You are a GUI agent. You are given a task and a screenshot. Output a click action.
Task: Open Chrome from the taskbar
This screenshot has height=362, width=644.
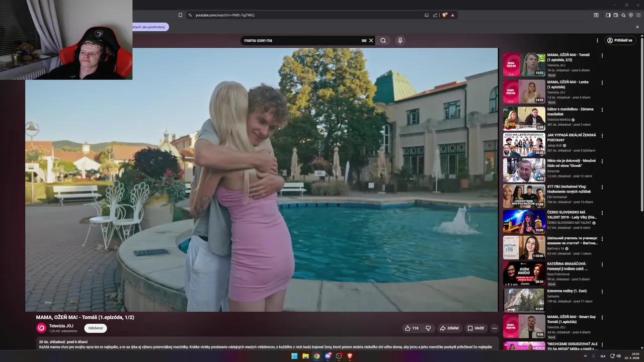(x=316, y=356)
